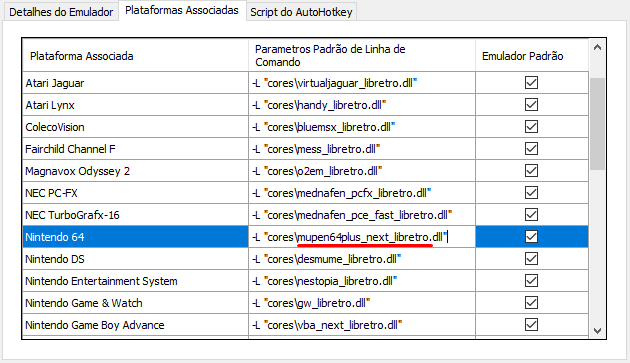
Task: Click the Fairchild Channel F command parameters cell
Action: [362, 149]
